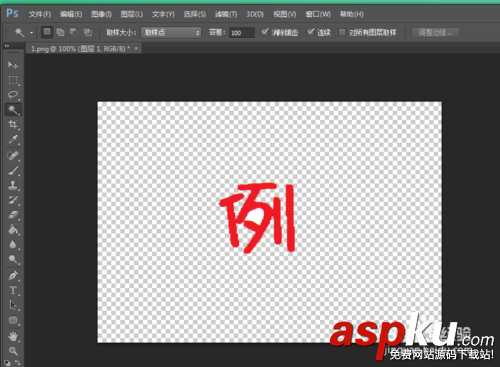
Task: Reset default foreground and background colors
Action: tap(7, 363)
